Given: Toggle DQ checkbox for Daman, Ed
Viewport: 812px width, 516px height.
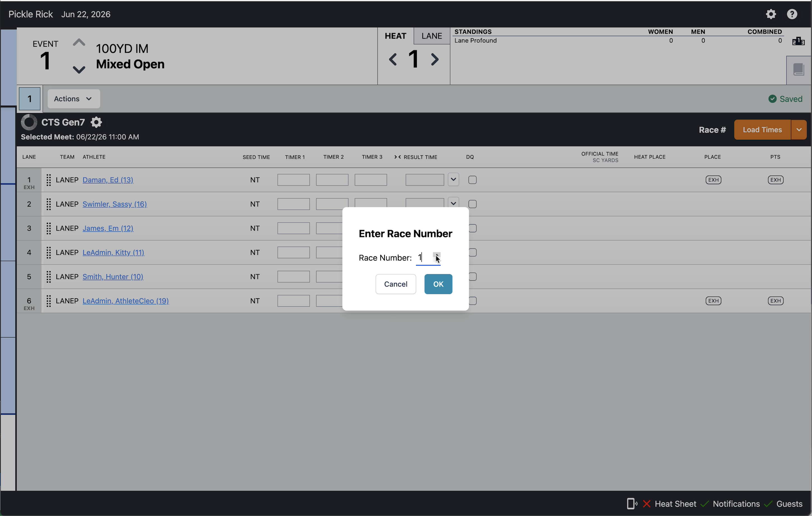Looking at the screenshot, I should tap(473, 180).
